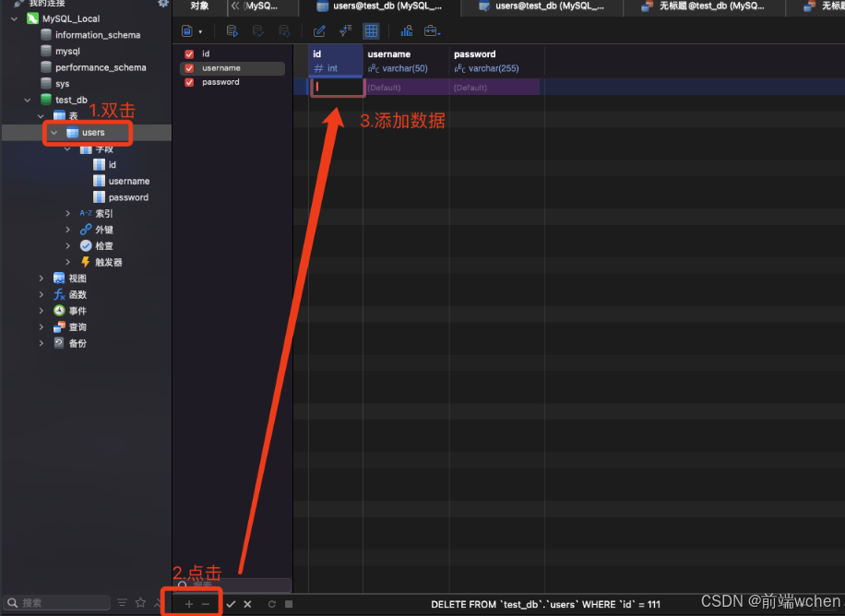Expand the 视图 (views) node
845x616 pixels.
[x=41, y=278]
